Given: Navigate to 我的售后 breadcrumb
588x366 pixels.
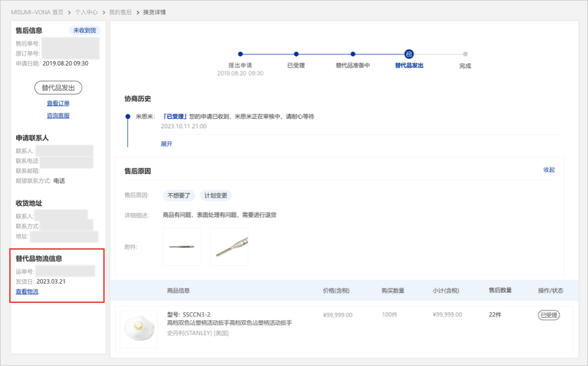Looking at the screenshot, I should tap(120, 12).
